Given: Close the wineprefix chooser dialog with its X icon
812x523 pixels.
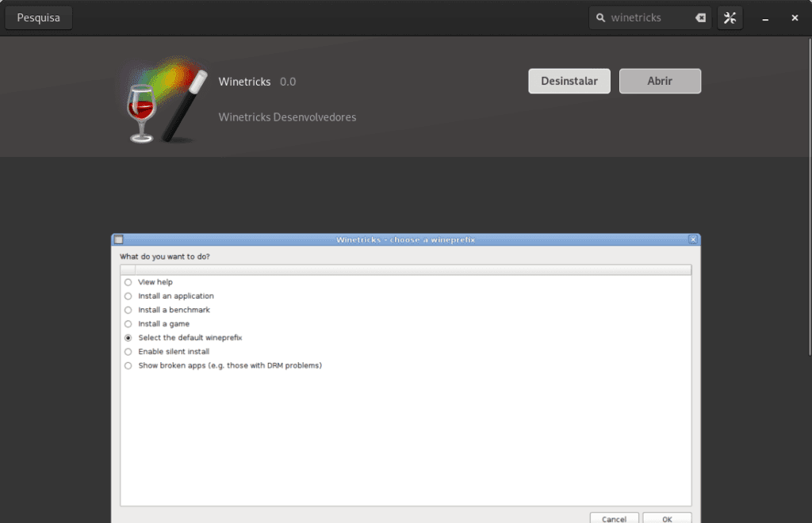Looking at the screenshot, I should click(692, 239).
